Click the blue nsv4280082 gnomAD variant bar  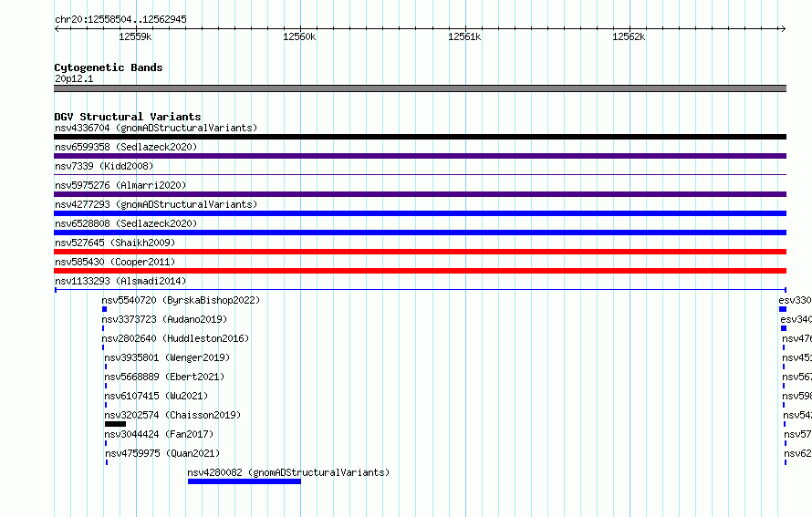(x=245, y=481)
